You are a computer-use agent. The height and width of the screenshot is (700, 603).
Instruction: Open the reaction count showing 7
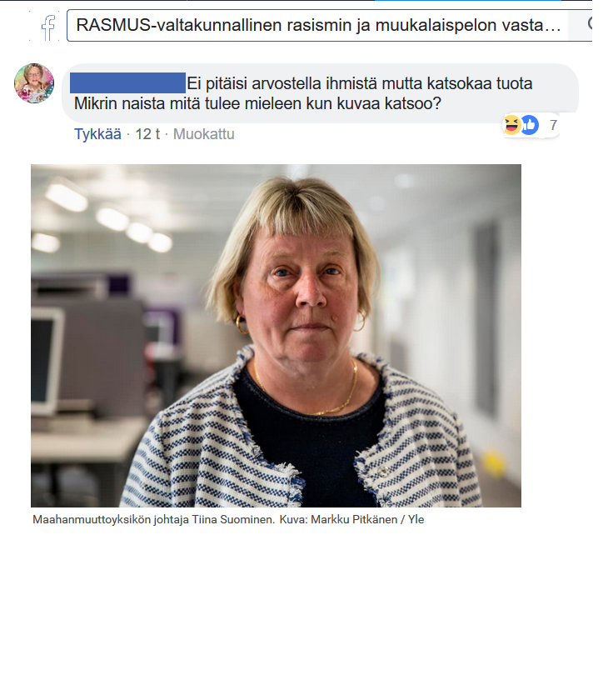click(554, 125)
